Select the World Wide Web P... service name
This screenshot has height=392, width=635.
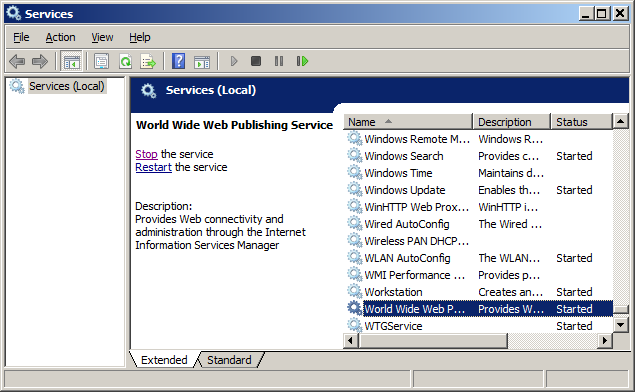pos(414,309)
